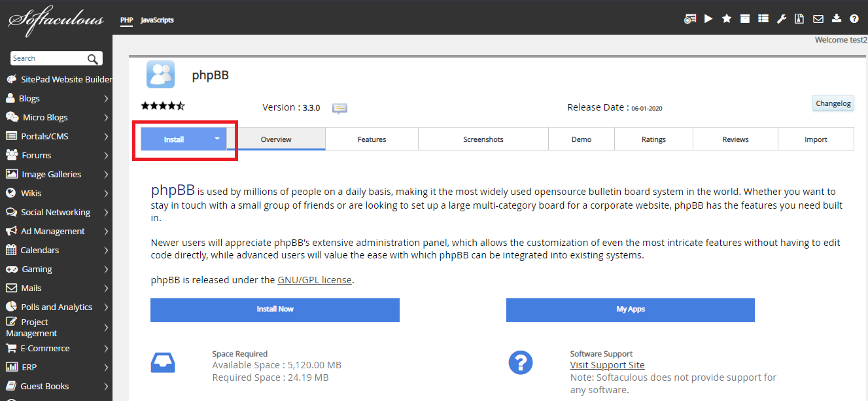Select the JavaScripts menu
The width and height of the screenshot is (868, 401).
(x=157, y=20)
